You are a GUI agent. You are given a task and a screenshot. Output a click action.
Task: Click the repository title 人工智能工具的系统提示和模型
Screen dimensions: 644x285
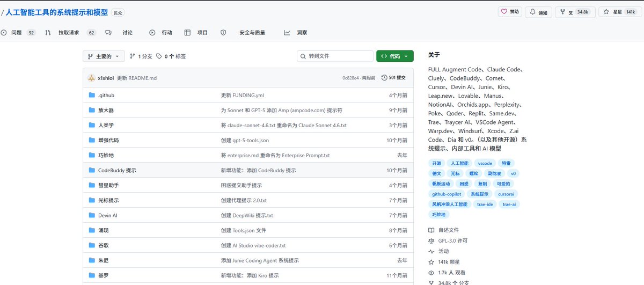(56, 12)
